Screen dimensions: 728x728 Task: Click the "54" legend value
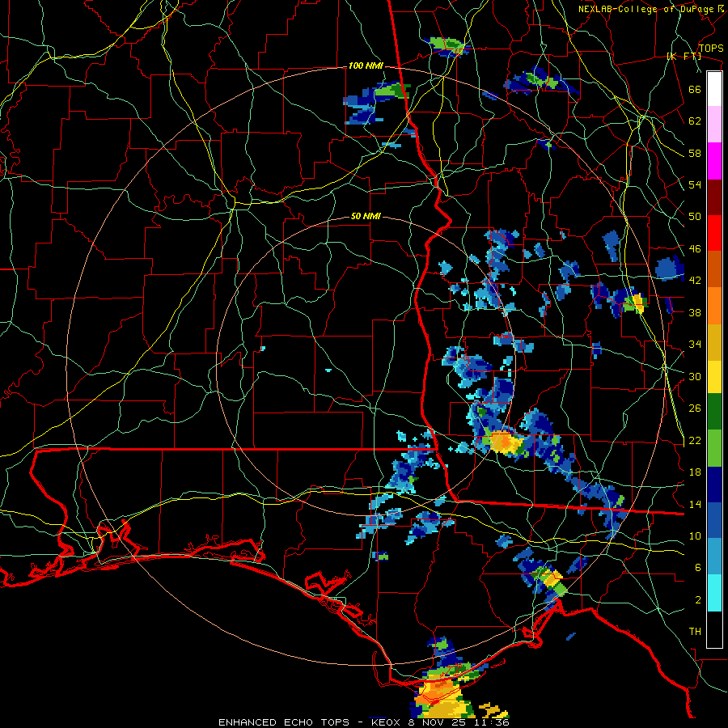(695, 184)
